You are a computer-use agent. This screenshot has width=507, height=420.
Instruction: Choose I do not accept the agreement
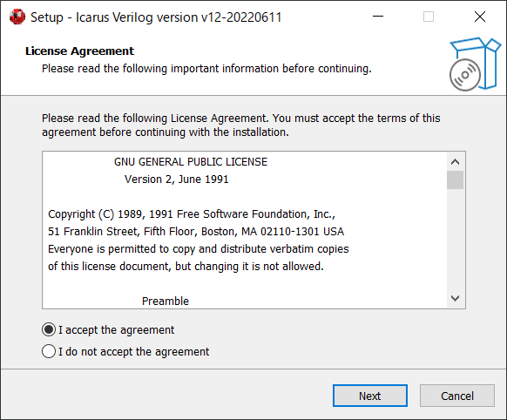[125, 351]
